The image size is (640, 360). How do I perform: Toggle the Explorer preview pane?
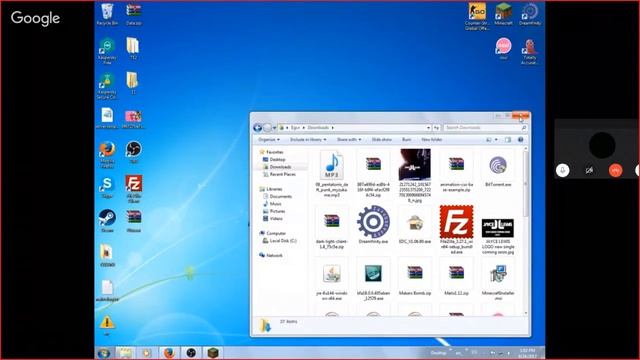[x=508, y=140]
